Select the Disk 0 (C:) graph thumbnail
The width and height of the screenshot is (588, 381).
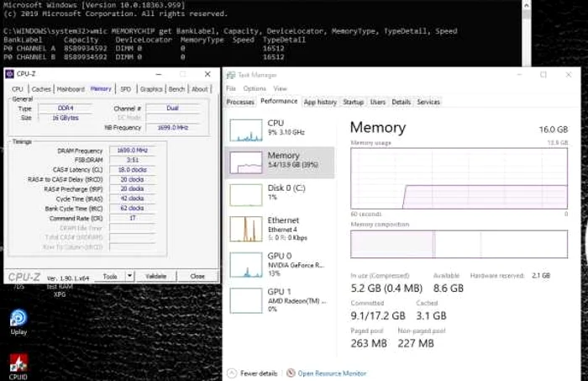tap(246, 195)
